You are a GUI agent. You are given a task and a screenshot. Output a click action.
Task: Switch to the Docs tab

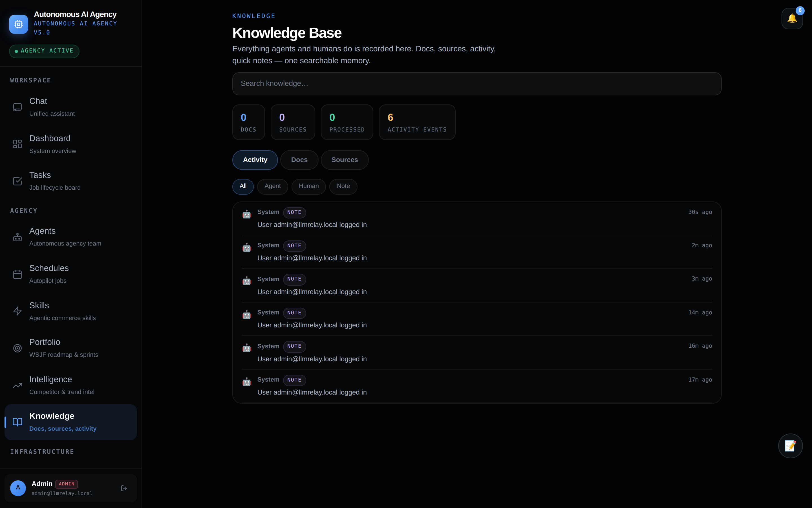click(299, 160)
